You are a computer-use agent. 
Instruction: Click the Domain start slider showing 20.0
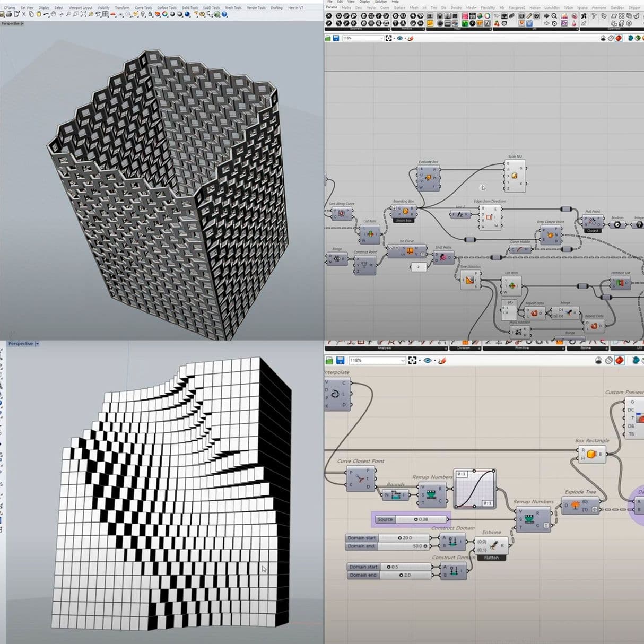pos(388,538)
